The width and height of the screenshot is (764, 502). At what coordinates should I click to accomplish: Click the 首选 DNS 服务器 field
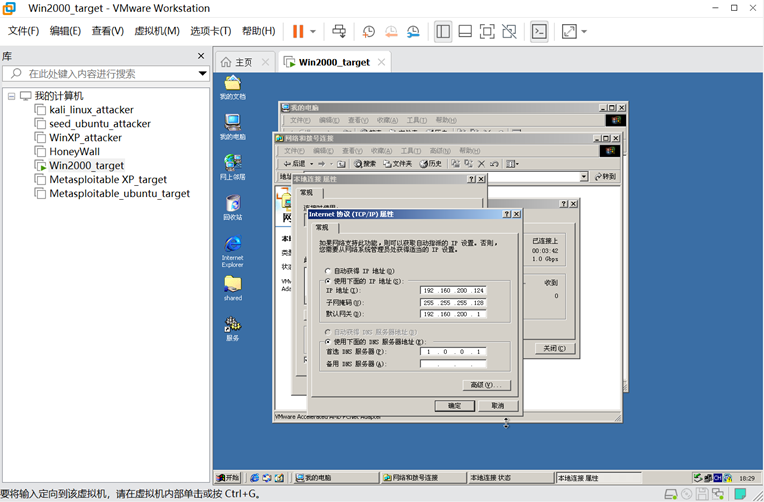[x=453, y=351]
